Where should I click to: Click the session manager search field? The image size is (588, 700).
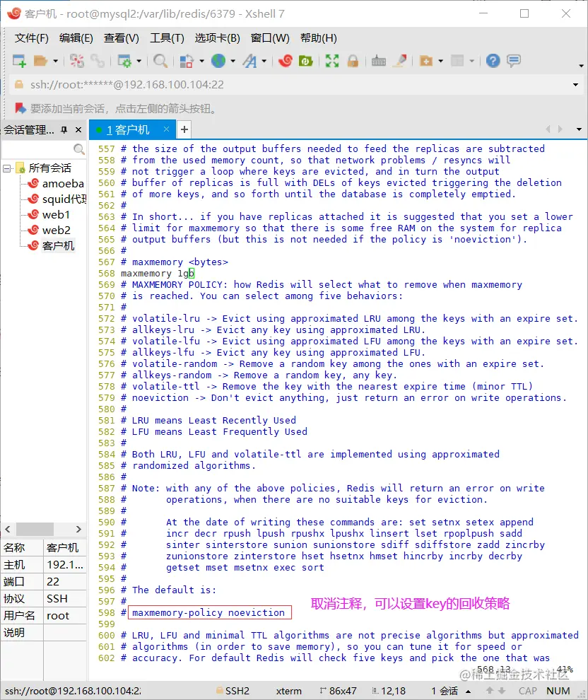pos(43,149)
